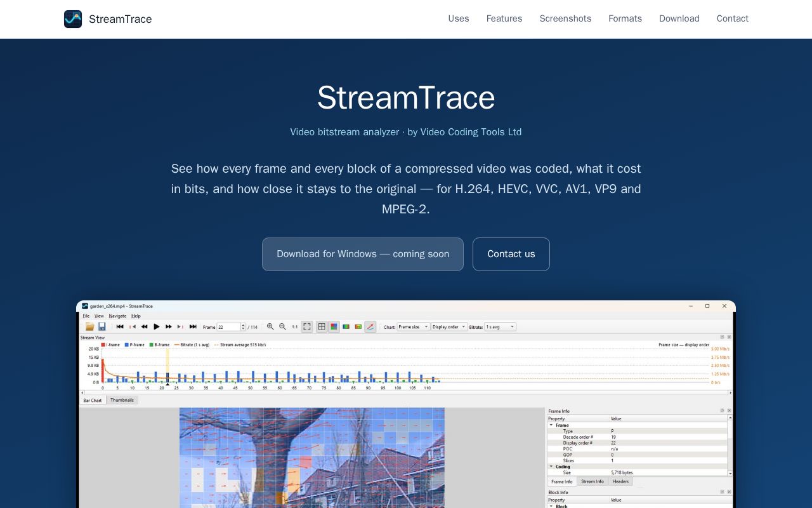Toggle the block grid overlay icon
Viewport: 812px width, 508px height.
322,326
